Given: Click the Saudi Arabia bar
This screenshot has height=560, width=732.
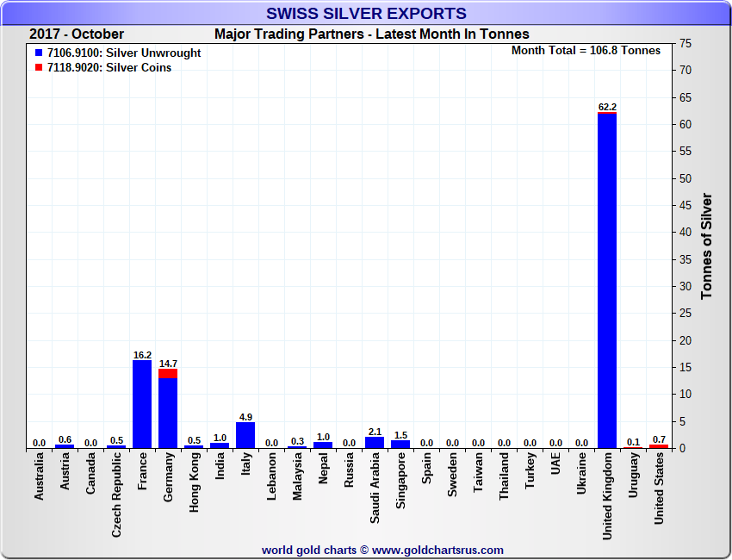Looking at the screenshot, I should [x=375, y=443].
